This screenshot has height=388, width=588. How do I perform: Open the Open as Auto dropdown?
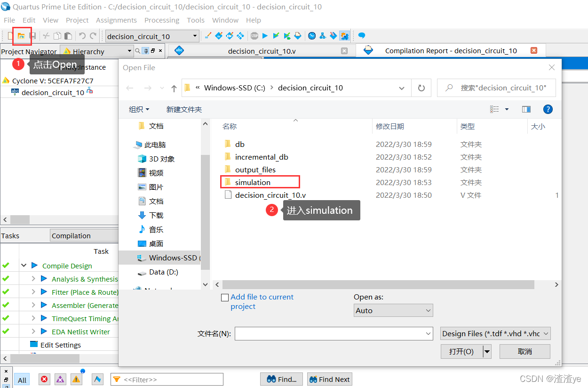393,310
